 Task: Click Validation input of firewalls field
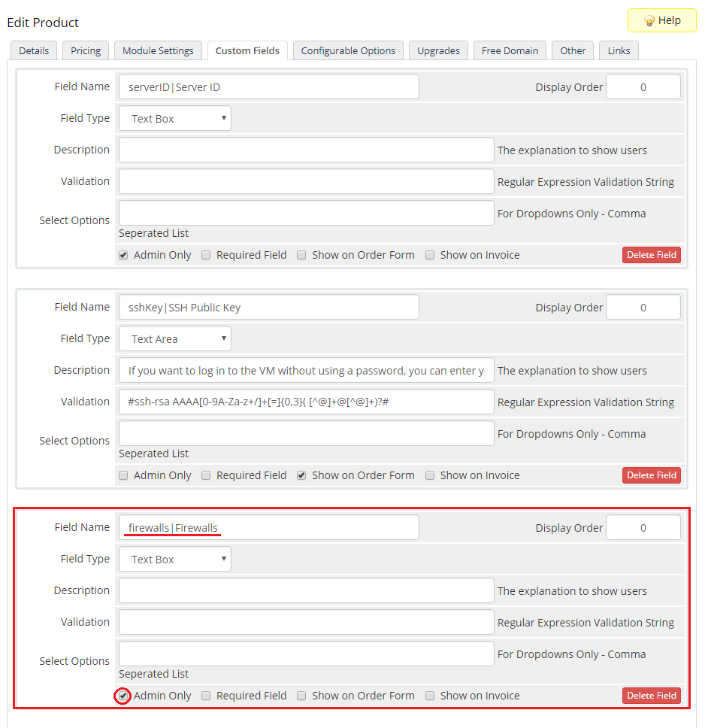coord(307,622)
